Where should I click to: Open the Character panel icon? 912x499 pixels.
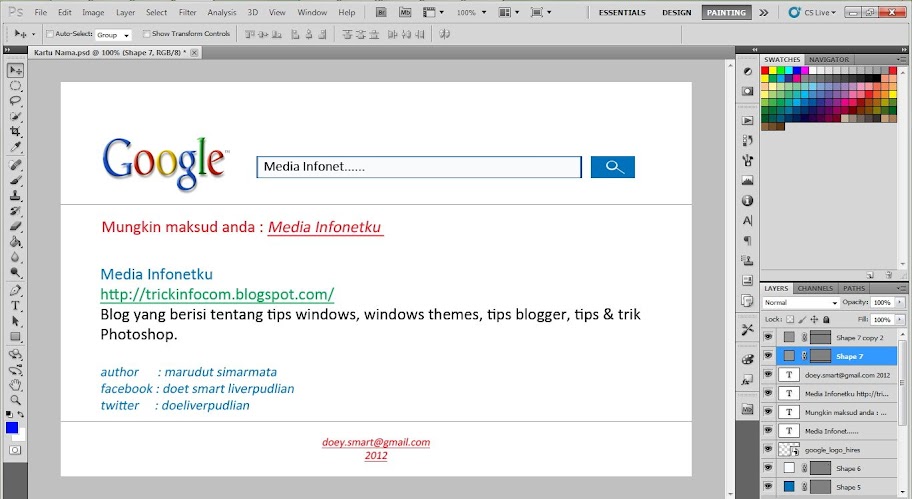tap(747, 220)
